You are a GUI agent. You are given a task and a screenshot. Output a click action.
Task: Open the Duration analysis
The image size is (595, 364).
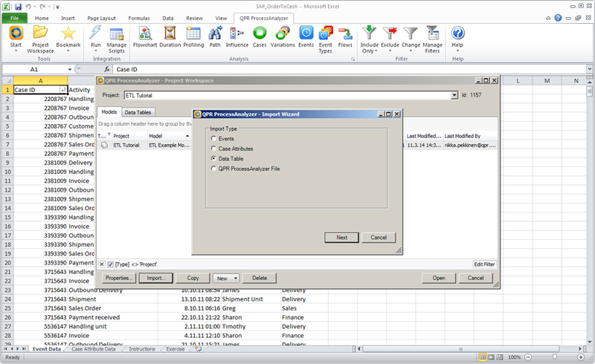(x=170, y=37)
